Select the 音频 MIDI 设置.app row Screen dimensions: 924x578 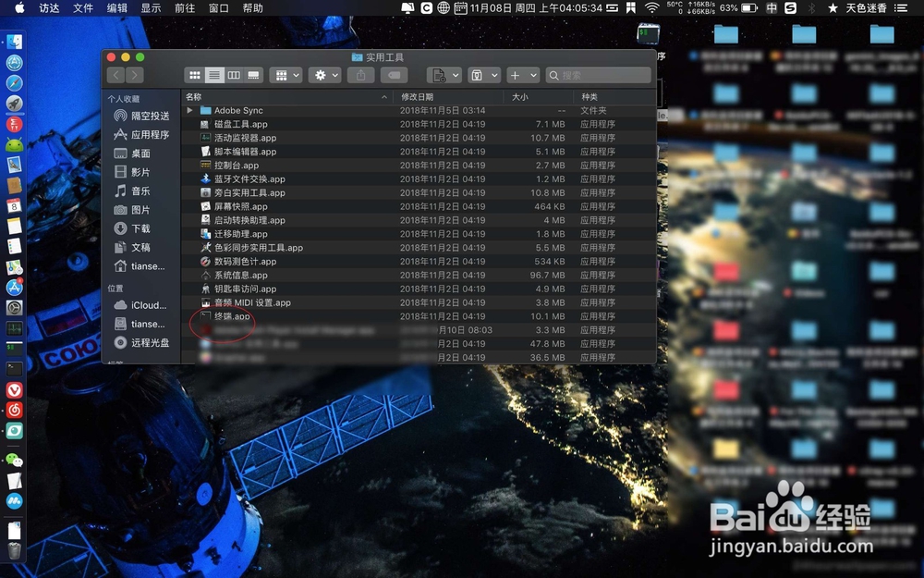[x=419, y=302]
